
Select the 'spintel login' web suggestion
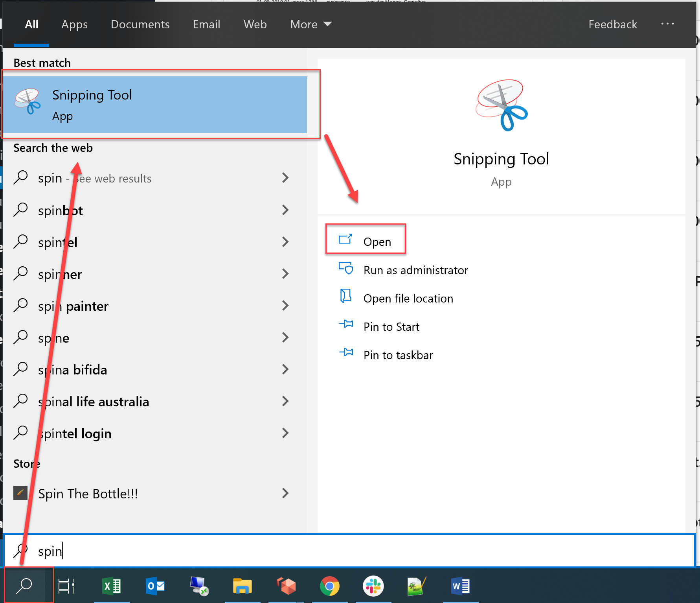click(x=155, y=433)
